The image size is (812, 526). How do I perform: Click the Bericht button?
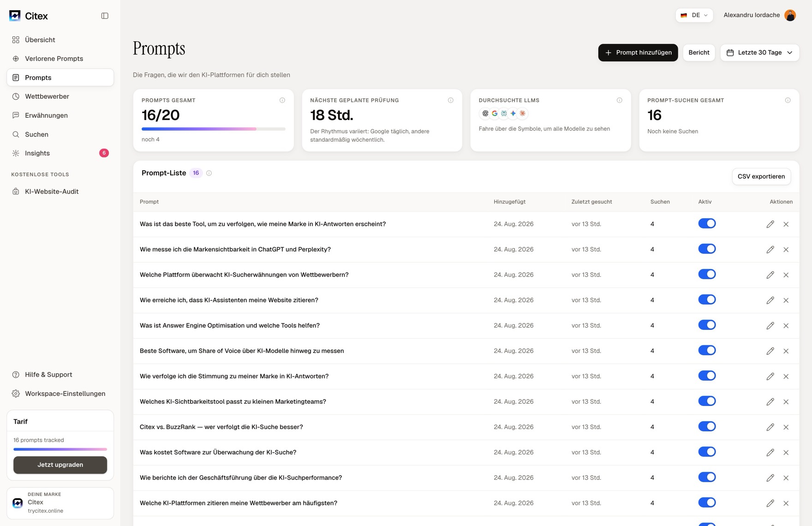[x=699, y=53]
